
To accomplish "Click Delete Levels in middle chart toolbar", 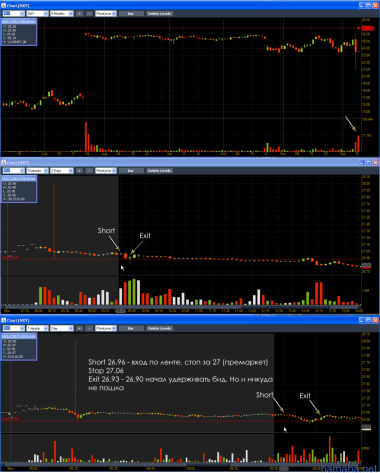I will tap(159, 171).
